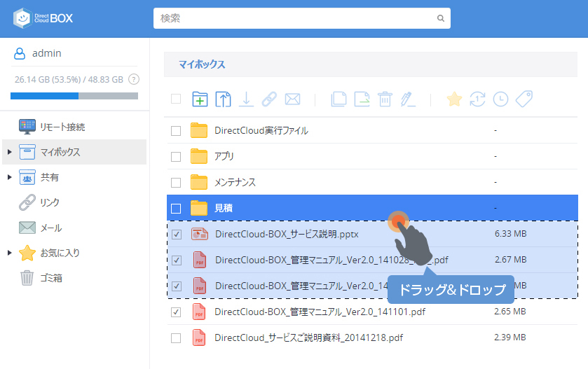Image resolution: width=588 pixels, height=369 pixels.
Task: Click the new folder icon in toolbar
Action: (200, 99)
